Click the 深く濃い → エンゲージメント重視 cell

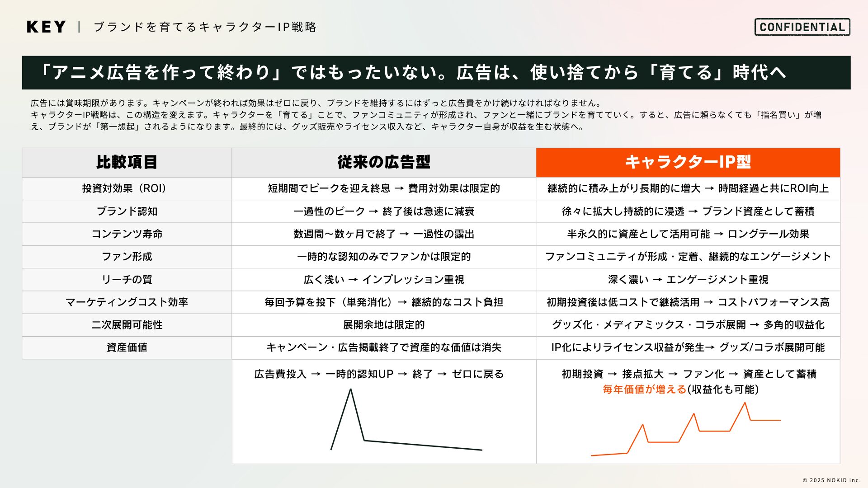(688, 280)
